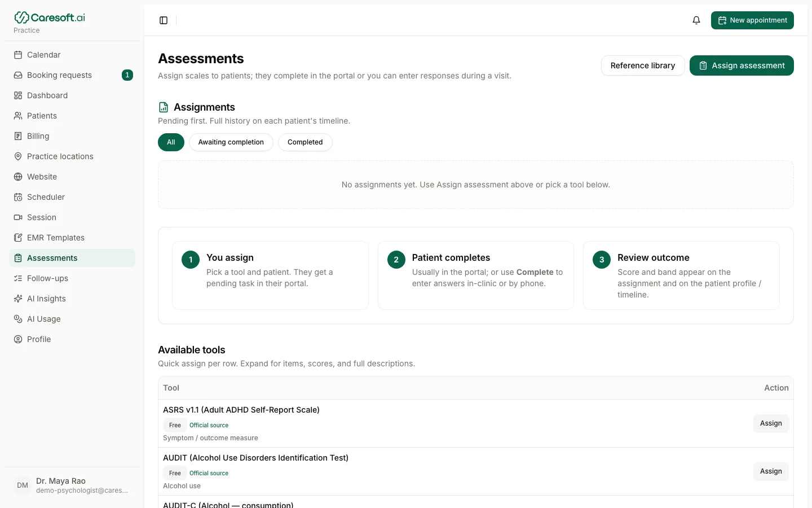The height and width of the screenshot is (508, 812).
Task: Click the Caresoft.ai logo
Action: [50, 17]
